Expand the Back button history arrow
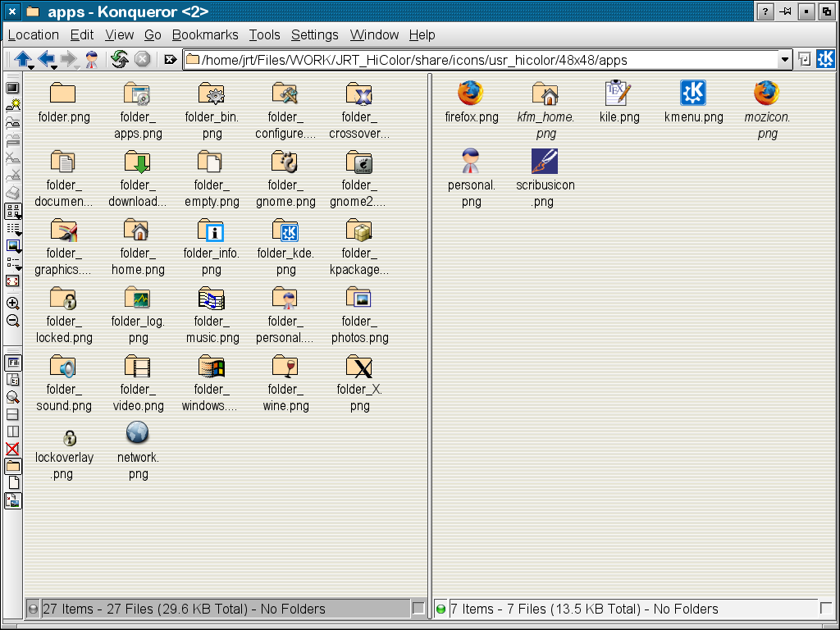The height and width of the screenshot is (630, 840). pyautogui.click(x=54, y=67)
